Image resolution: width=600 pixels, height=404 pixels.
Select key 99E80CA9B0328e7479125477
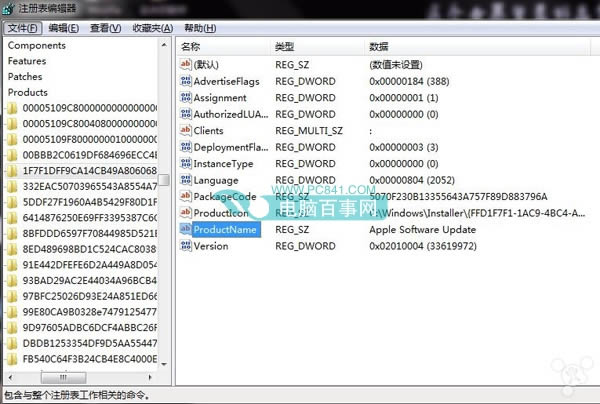(90, 312)
